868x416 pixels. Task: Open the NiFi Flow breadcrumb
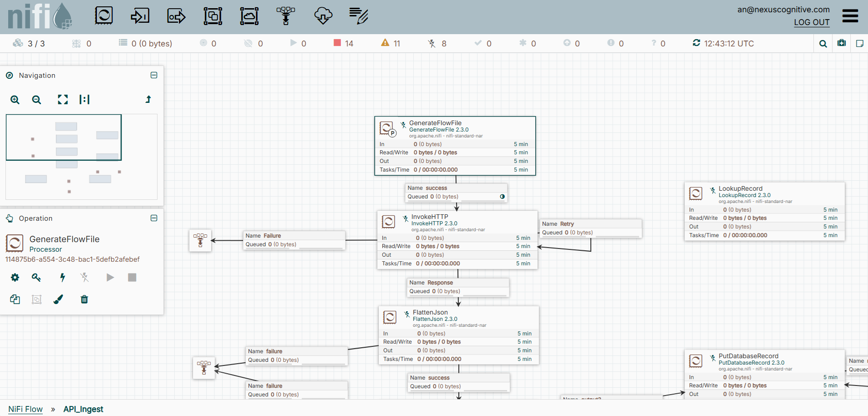(x=25, y=409)
